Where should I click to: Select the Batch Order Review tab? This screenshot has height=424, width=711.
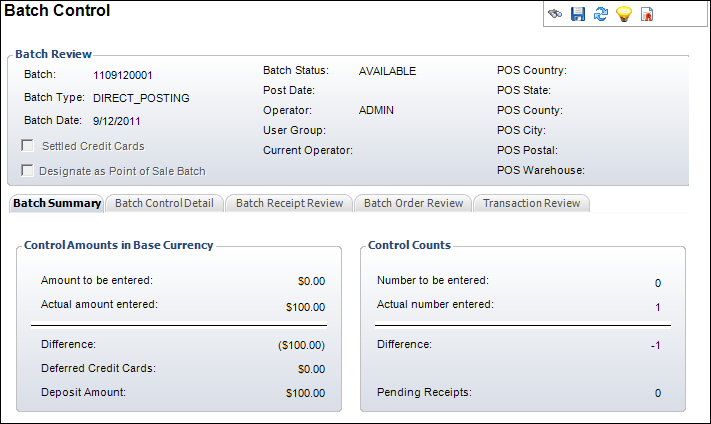[x=413, y=203]
